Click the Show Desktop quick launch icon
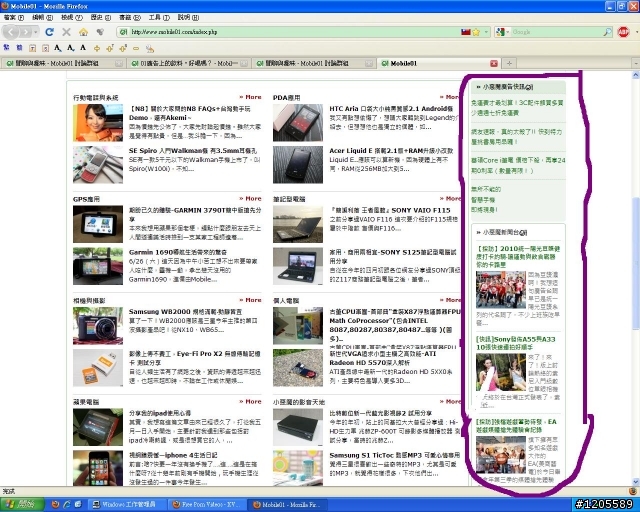The height and width of the screenshot is (512, 640). point(78,504)
